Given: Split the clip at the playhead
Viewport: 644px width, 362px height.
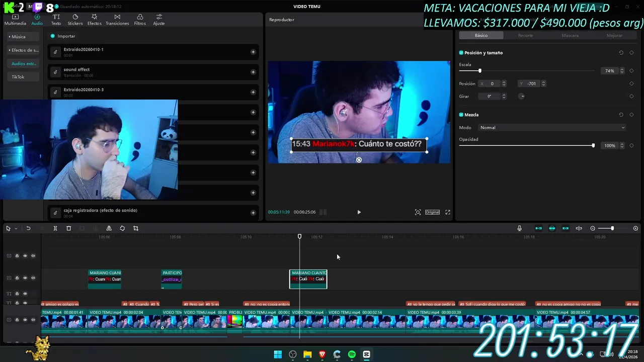Looking at the screenshot, I should [55, 228].
